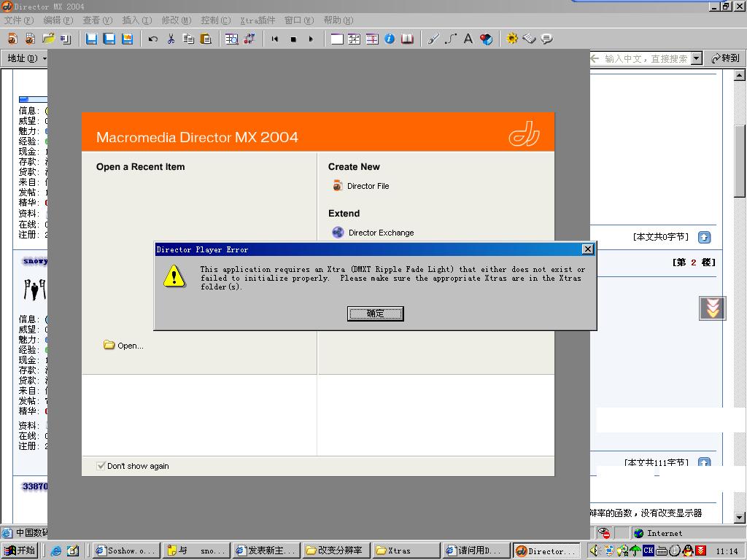Open the Script window icon

[530, 39]
